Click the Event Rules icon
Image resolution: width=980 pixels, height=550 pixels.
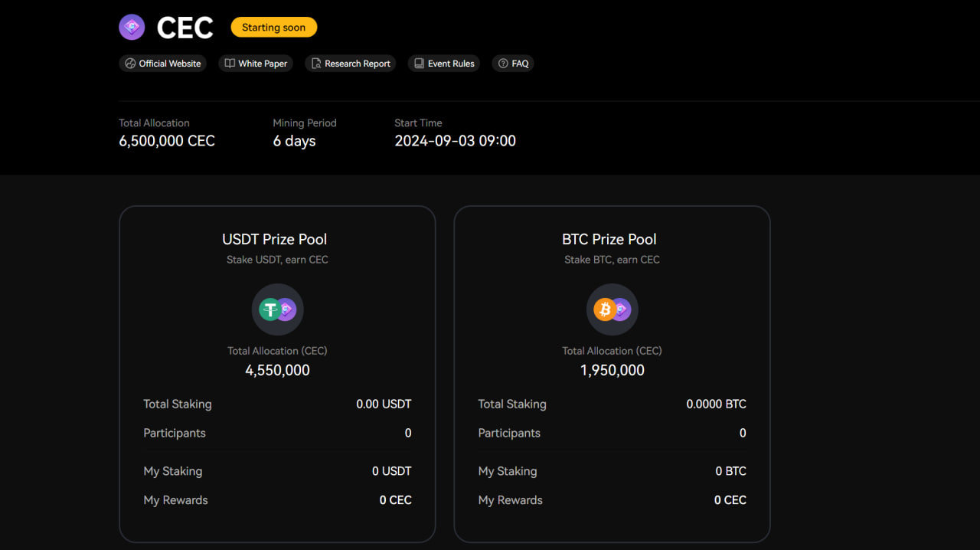point(419,64)
